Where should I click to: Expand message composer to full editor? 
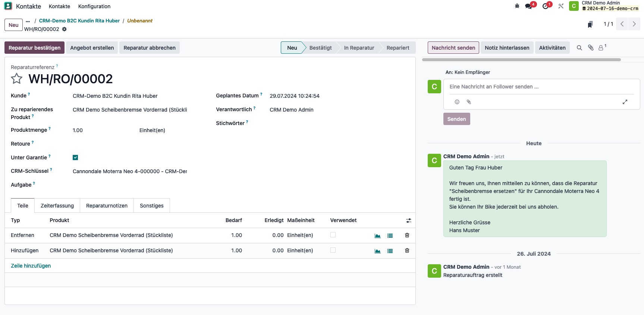point(625,102)
